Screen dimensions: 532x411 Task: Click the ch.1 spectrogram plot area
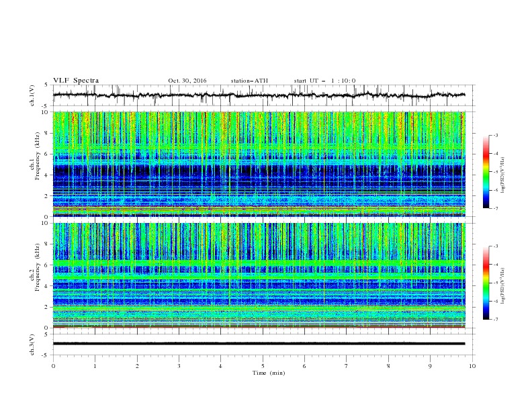pos(259,164)
